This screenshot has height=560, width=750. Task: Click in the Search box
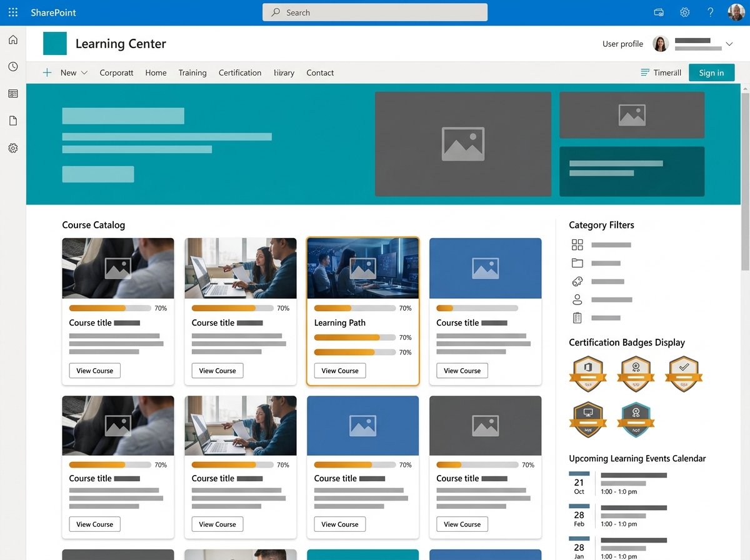pyautogui.click(x=375, y=12)
